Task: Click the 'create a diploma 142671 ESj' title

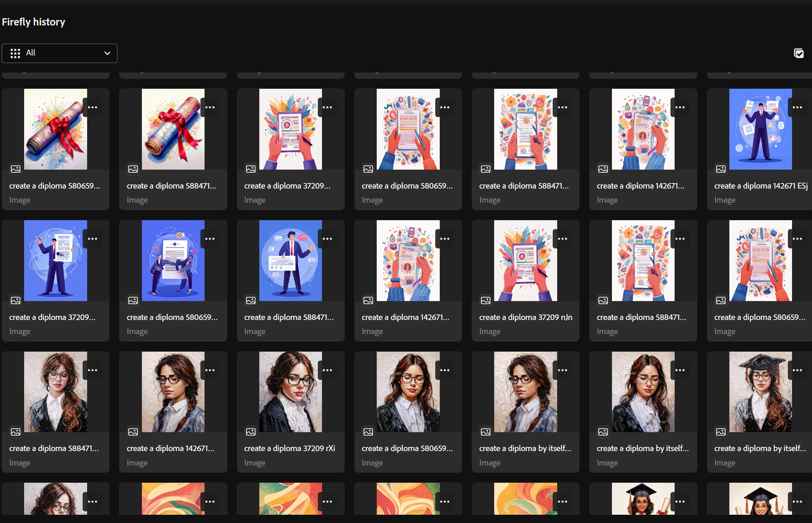Action: pos(760,186)
